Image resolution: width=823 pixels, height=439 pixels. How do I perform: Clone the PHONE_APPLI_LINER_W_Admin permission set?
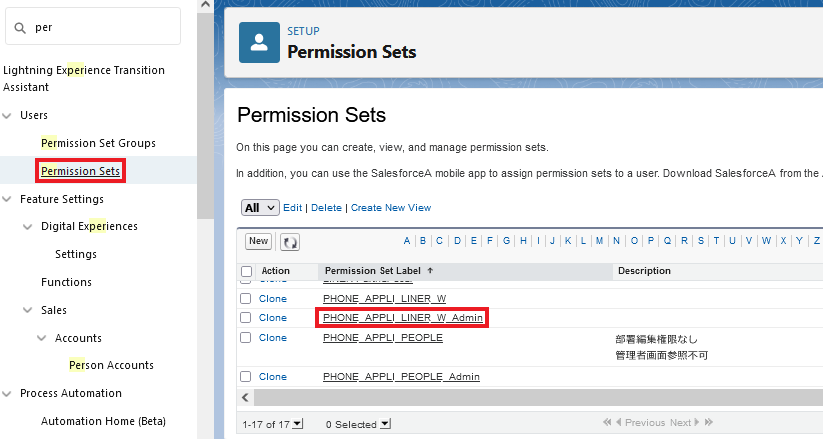[x=273, y=317]
